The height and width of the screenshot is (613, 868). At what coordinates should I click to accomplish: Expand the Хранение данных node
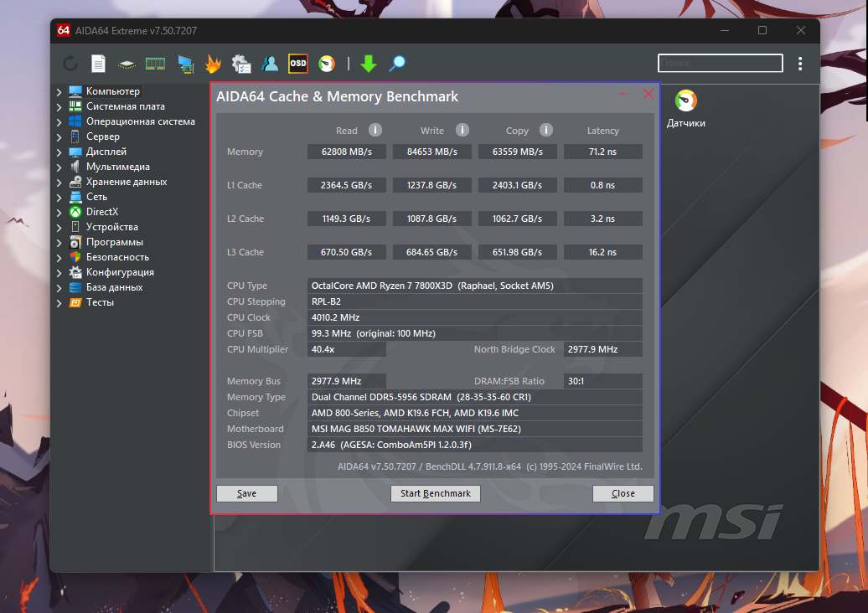click(59, 182)
